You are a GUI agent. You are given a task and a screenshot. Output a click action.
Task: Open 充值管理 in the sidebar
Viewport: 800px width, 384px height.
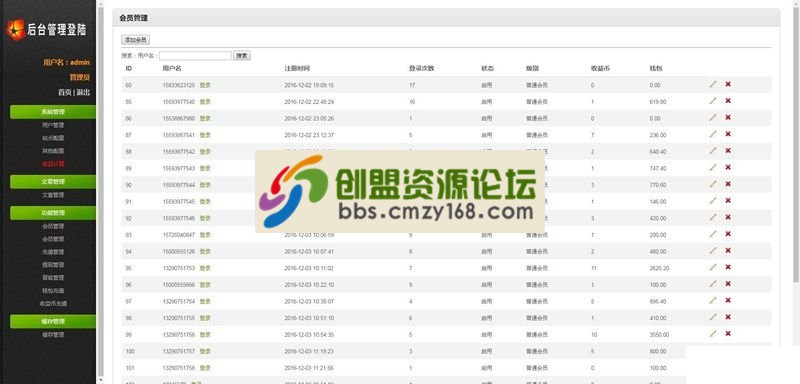[x=53, y=252]
